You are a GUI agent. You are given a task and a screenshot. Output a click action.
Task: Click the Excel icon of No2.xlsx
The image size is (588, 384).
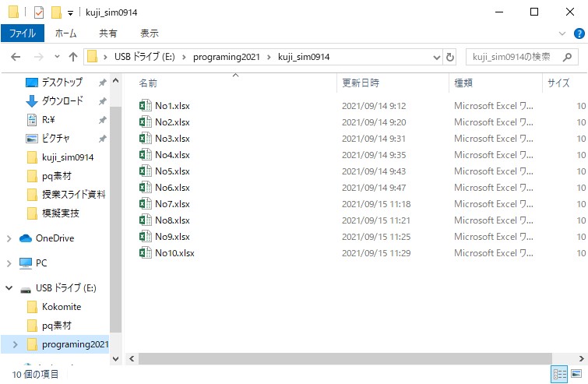145,122
